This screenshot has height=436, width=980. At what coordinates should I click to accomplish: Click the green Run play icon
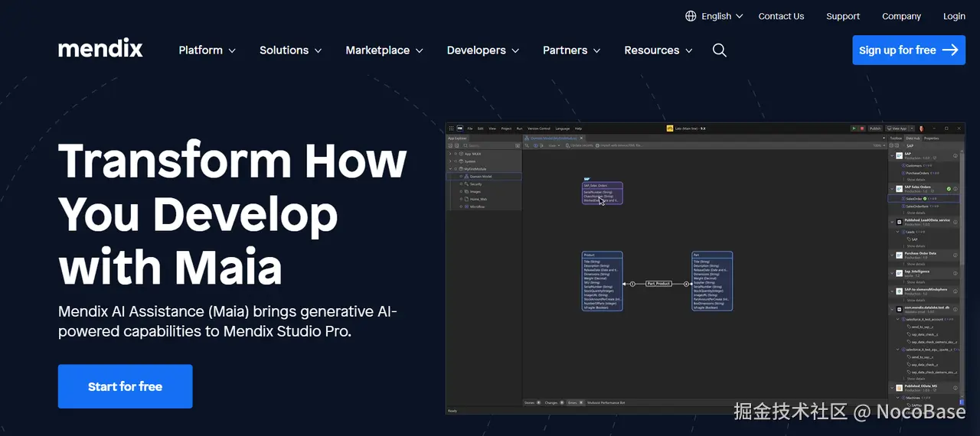pyautogui.click(x=854, y=129)
